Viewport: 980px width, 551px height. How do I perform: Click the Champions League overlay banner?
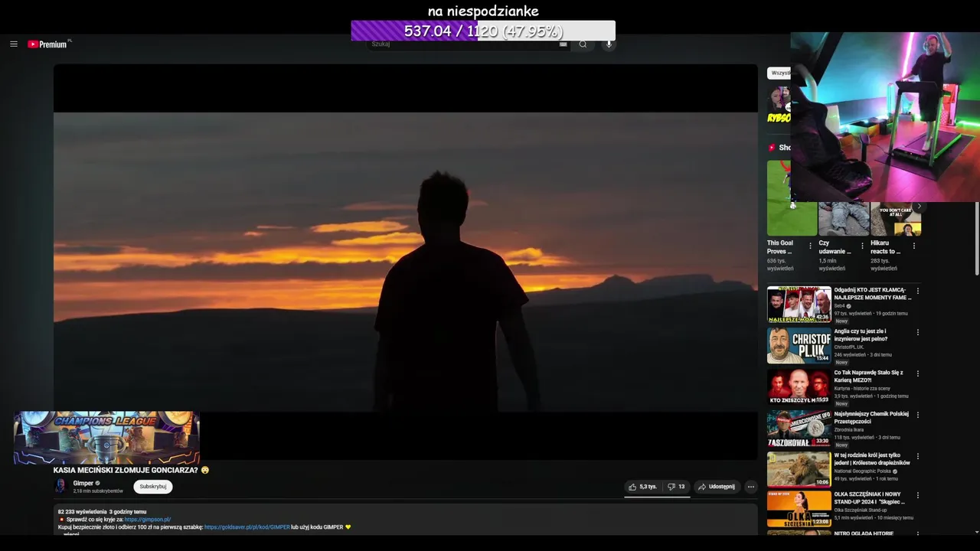tap(106, 438)
